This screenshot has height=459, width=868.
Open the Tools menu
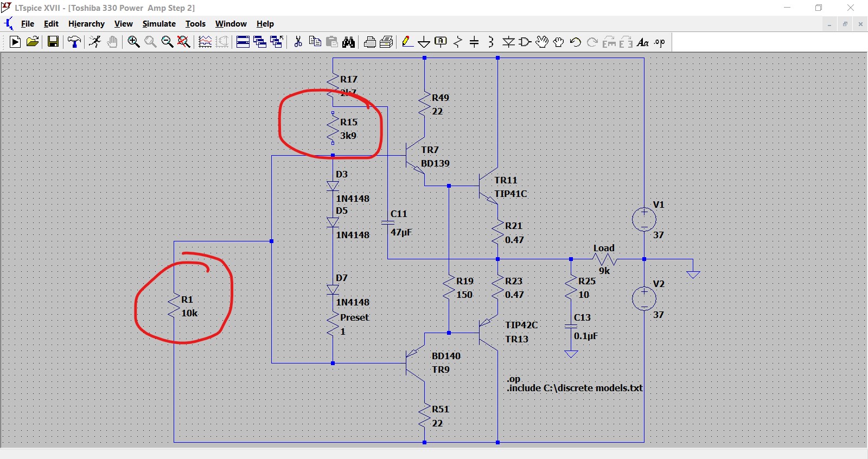point(195,24)
